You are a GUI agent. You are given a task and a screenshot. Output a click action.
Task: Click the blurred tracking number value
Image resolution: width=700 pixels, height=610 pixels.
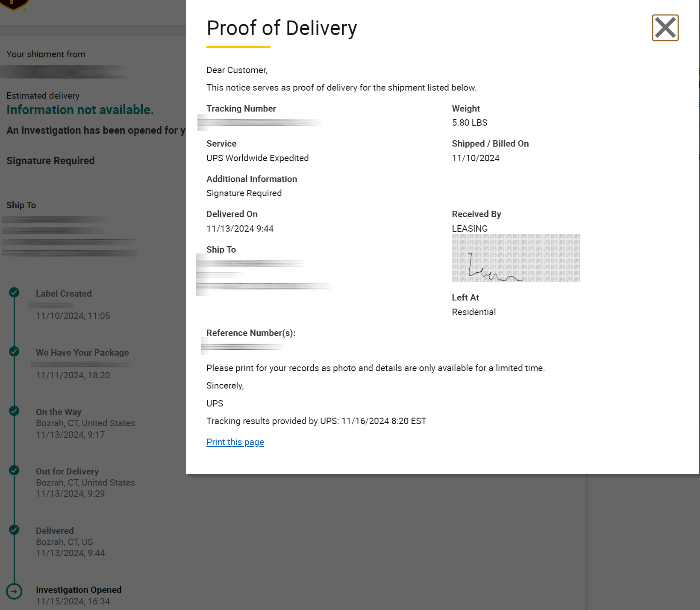coord(260,123)
